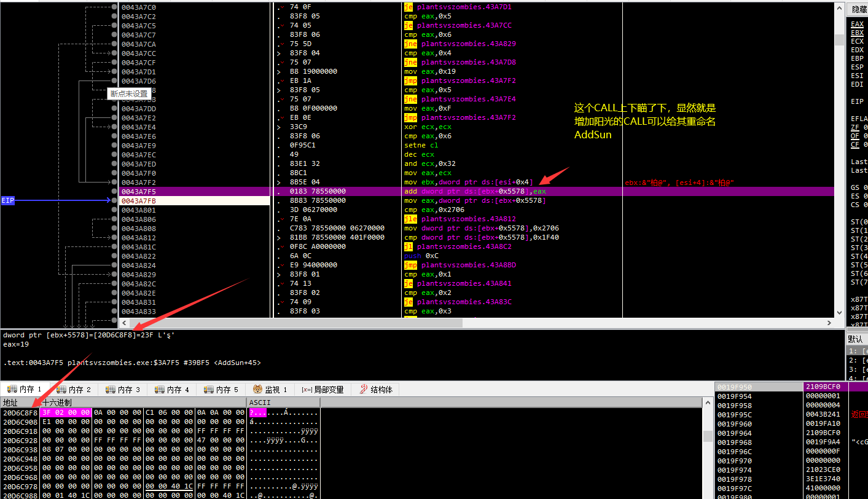The image size is (868, 499).
Task: Select the 'jl plantsvszombies.43A8C2' instruction
Action: [457, 247]
